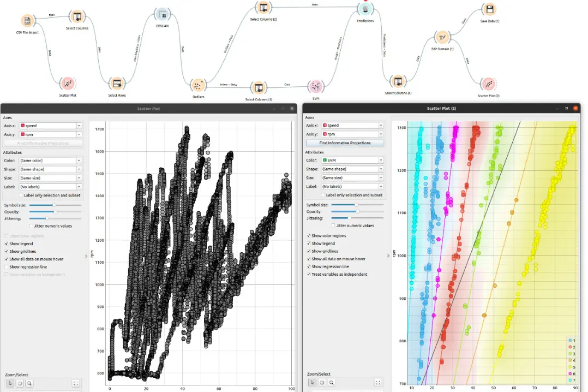The height and width of the screenshot is (392, 588).
Task: Open Axis x dropdown in Scatter Plot window
Action: (x=51, y=126)
